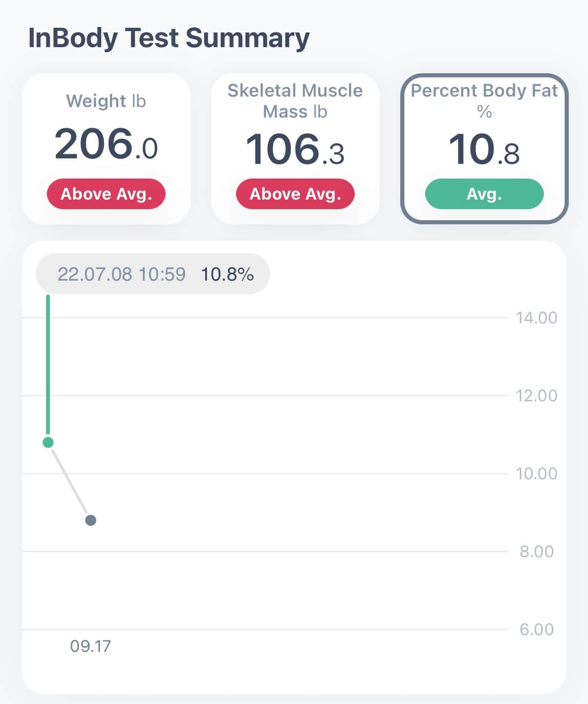Screen dimensions: 588x704
Task: Click the Avg. button for Percent Body Fat
Action: [x=484, y=194]
